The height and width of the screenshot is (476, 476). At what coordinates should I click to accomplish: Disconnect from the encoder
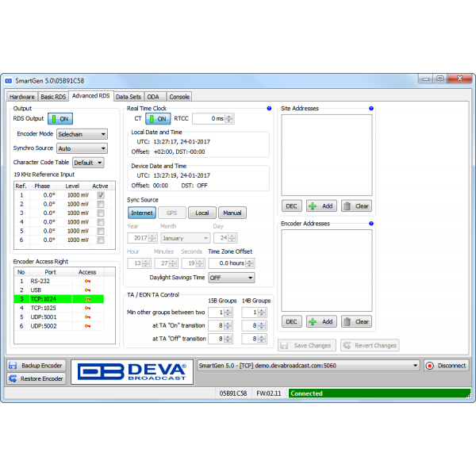(446, 366)
